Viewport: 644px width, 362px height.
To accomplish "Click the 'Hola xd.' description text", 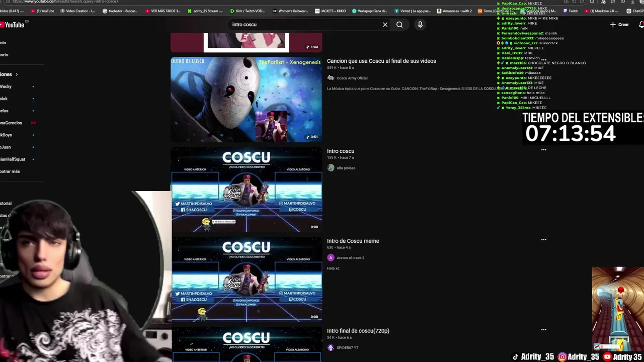I will pos(334,268).
